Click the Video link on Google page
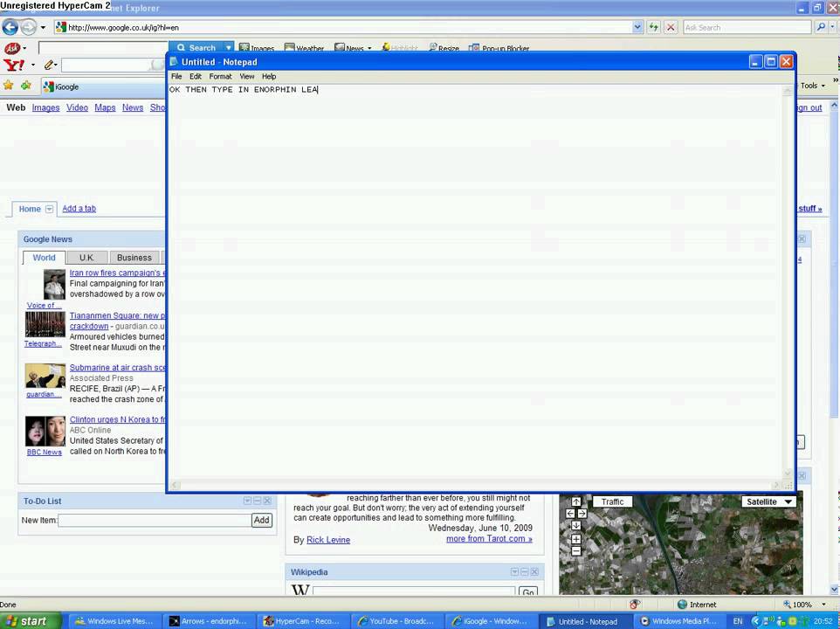840x629 pixels. point(77,107)
